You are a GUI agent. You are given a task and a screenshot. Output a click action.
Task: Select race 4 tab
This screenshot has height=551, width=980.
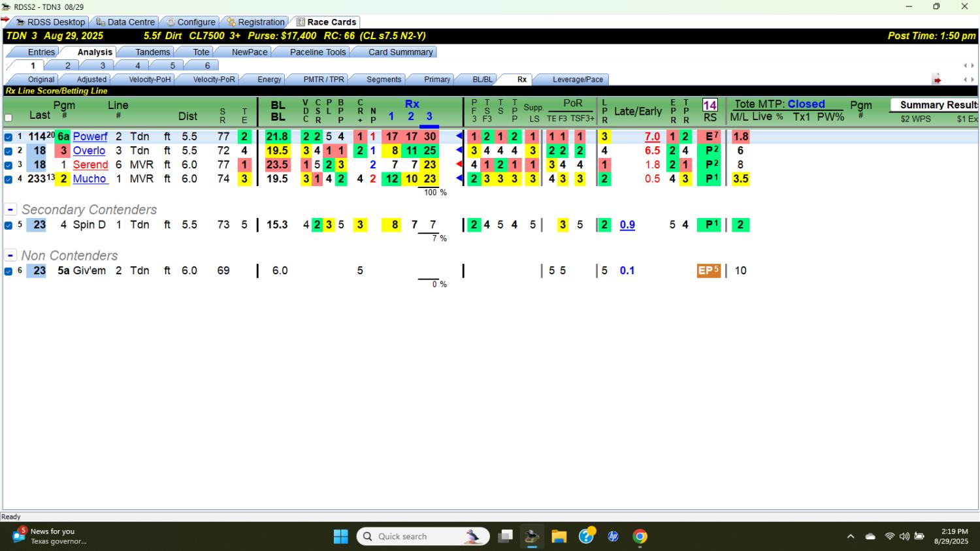coord(137,65)
